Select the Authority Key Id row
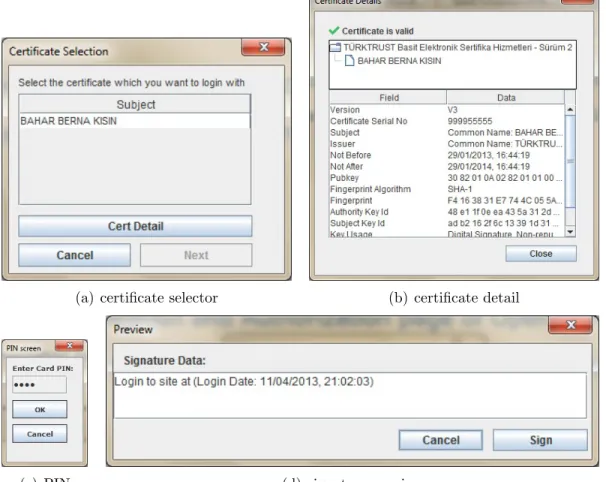606x482 pixels. point(447,212)
